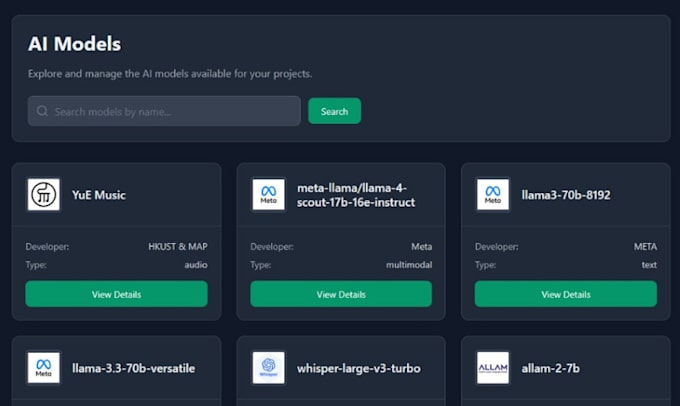680x406 pixels.
Task: View Details for llama-4-scout-17b-16e-instruct
Action: [x=341, y=294]
